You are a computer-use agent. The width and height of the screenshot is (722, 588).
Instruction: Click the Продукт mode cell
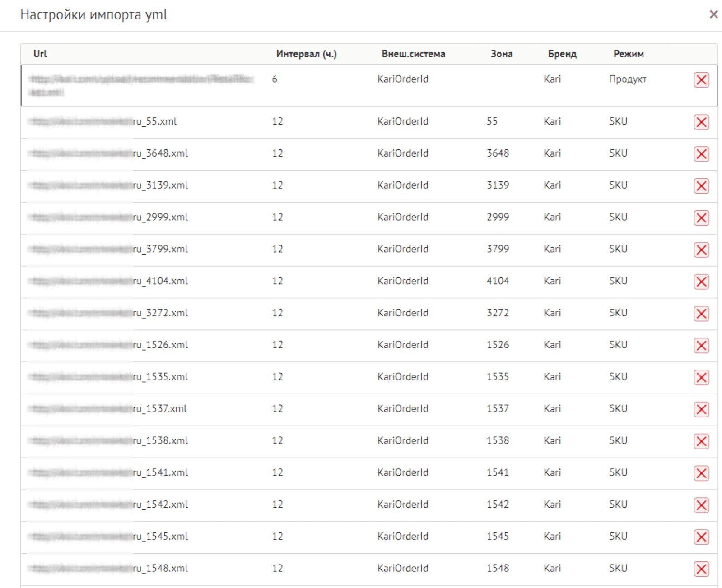tap(628, 79)
